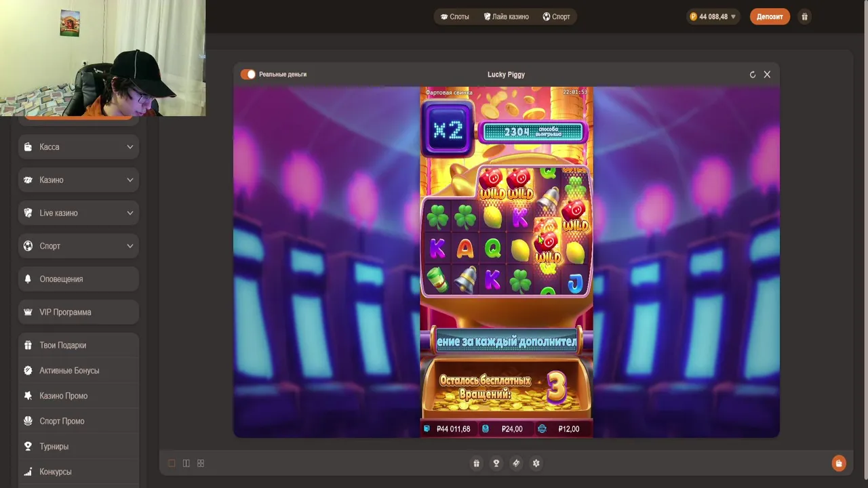Click the trophy icon in bottom toolbar

(x=496, y=464)
